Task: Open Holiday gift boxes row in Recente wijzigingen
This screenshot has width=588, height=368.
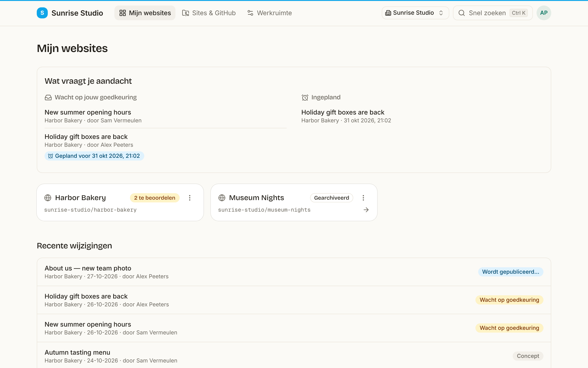Action: 294,300
